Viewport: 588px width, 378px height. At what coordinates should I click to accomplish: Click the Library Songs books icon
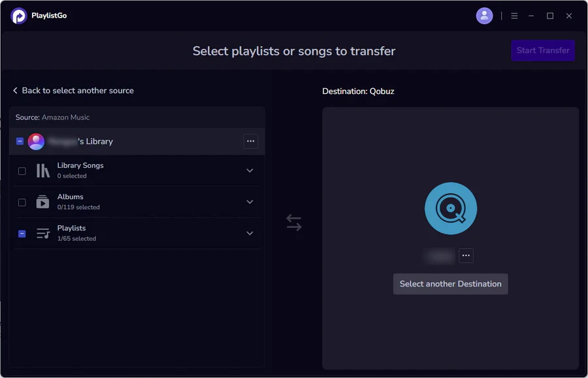tap(42, 170)
